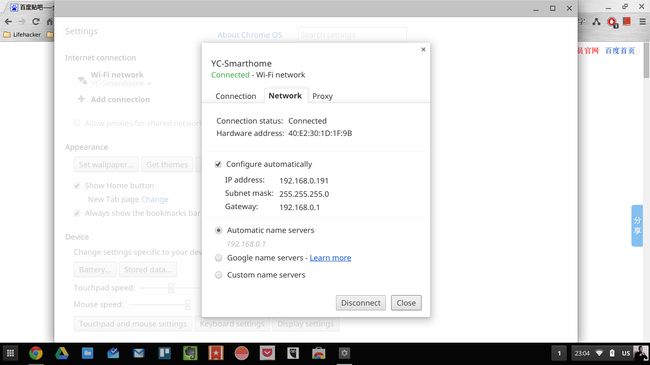The width and height of the screenshot is (650, 365).
Task: Toggle Allow proxies for shared networks checkbox
Action: [77, 123]
